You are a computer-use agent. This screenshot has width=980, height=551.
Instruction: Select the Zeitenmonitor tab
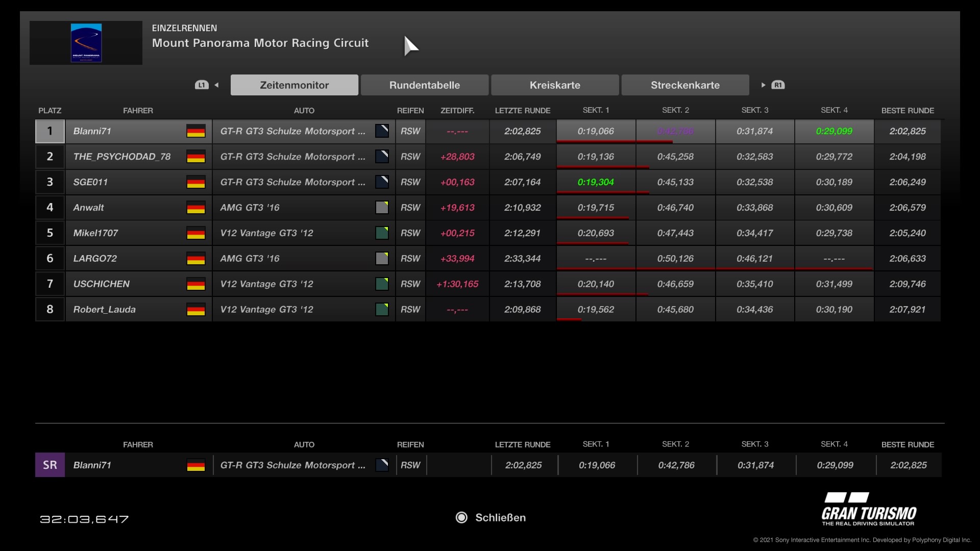[295, 85]
